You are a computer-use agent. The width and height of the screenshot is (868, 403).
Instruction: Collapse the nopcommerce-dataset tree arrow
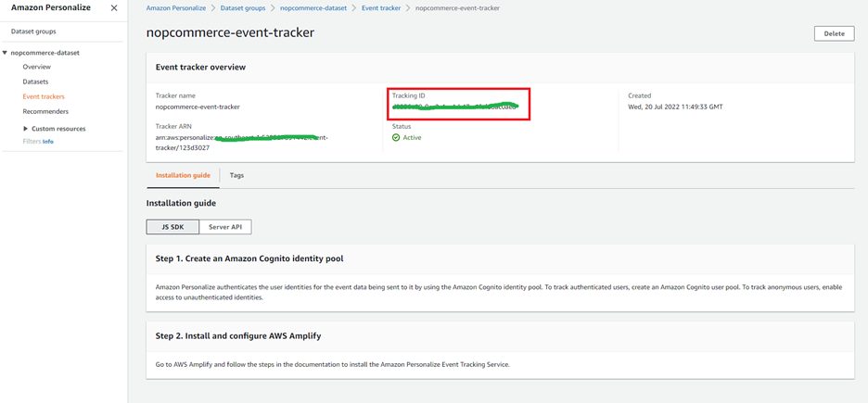tap(5, 53)
